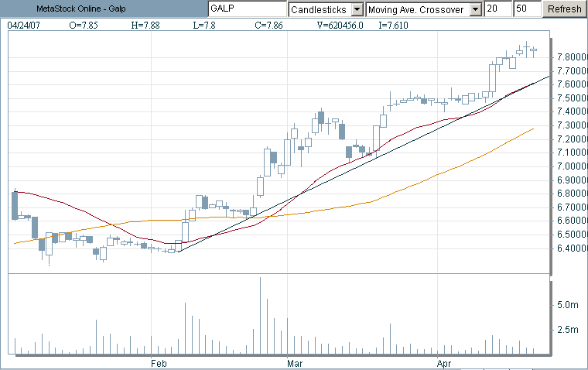
Task: Click the 5.0m volume axis label
Action: coord(568,305)
